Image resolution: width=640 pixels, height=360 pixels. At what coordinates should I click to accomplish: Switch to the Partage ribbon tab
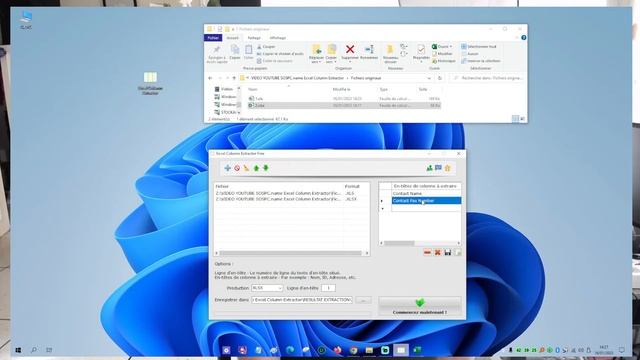point(254,38)
